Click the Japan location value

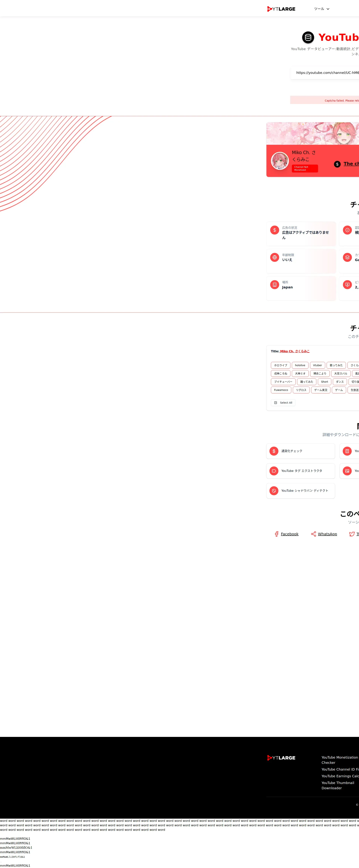(x=287, y=287)
